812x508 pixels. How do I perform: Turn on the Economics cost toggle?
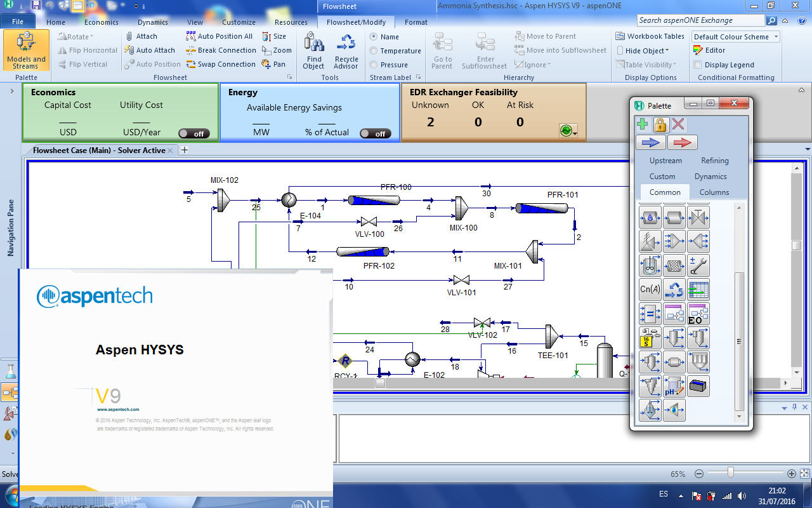194,133
